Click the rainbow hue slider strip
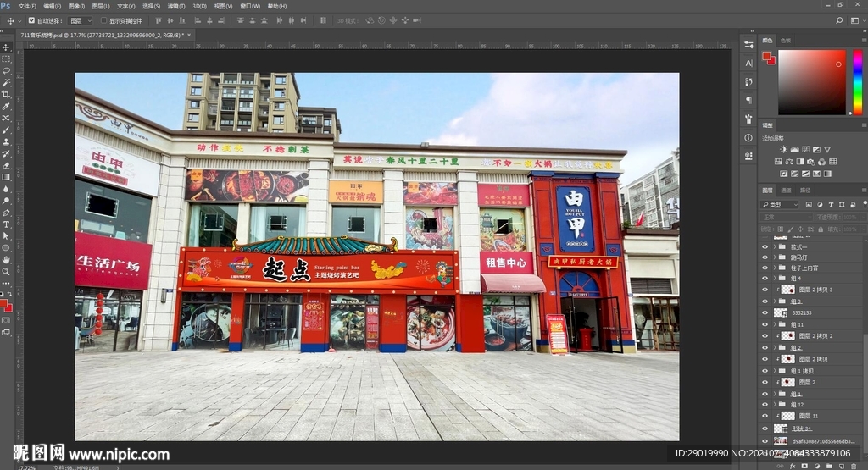The height and width of the screenshot is (470, 868). click(x=857, y=82)
